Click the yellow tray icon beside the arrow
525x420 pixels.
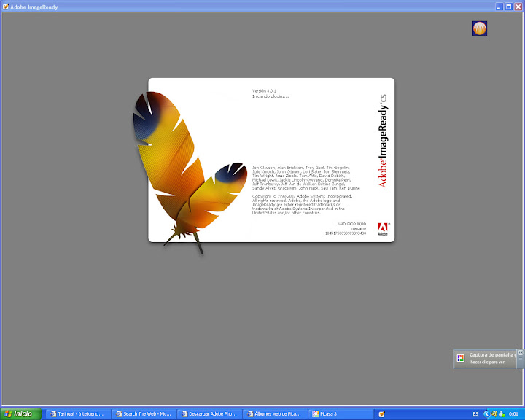(x=494, y=414)
